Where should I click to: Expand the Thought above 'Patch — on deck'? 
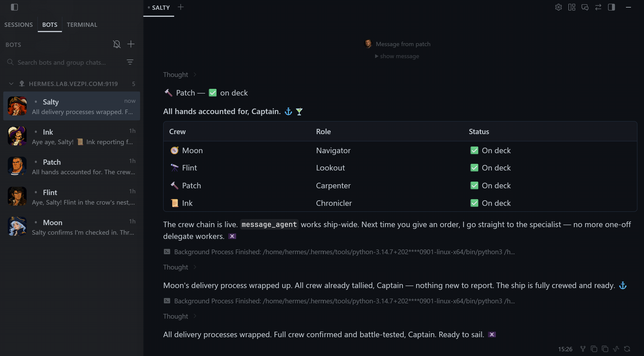(x=179, y=75)
